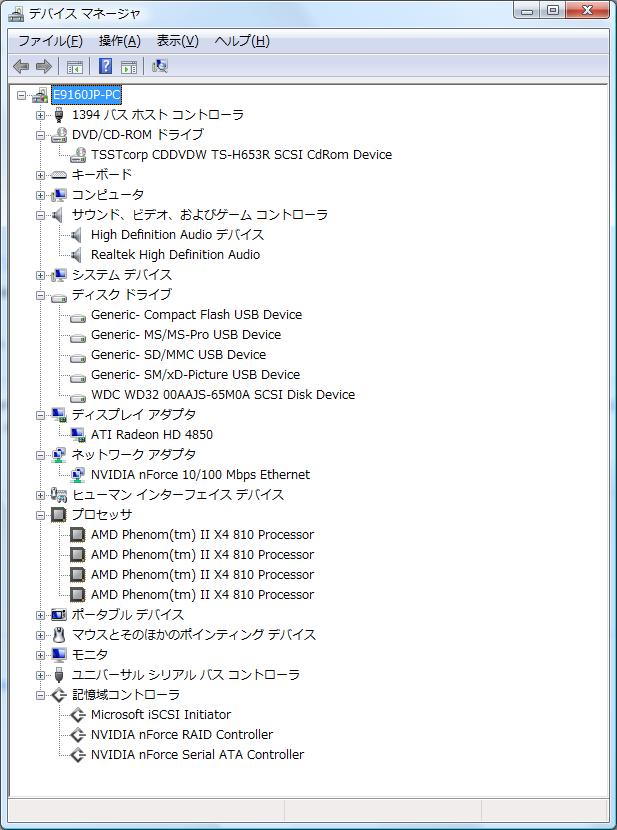
Task: Expand the ユニバーサル シリアル バス コントローラ node
Action: [40, 675]
